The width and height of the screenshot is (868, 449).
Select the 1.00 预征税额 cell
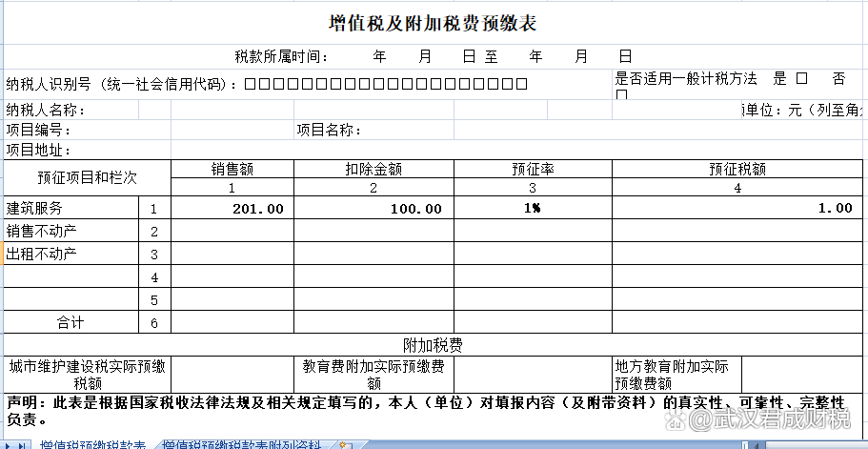click(x=738, y=208)
